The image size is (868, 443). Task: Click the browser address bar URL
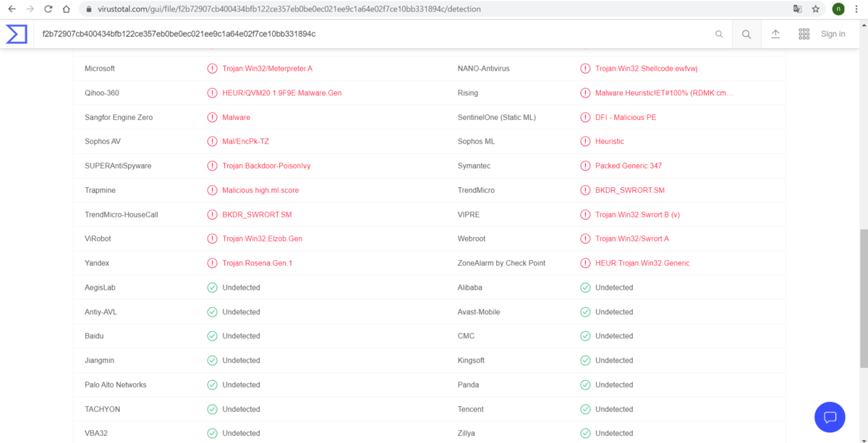[x=289, y=9]
